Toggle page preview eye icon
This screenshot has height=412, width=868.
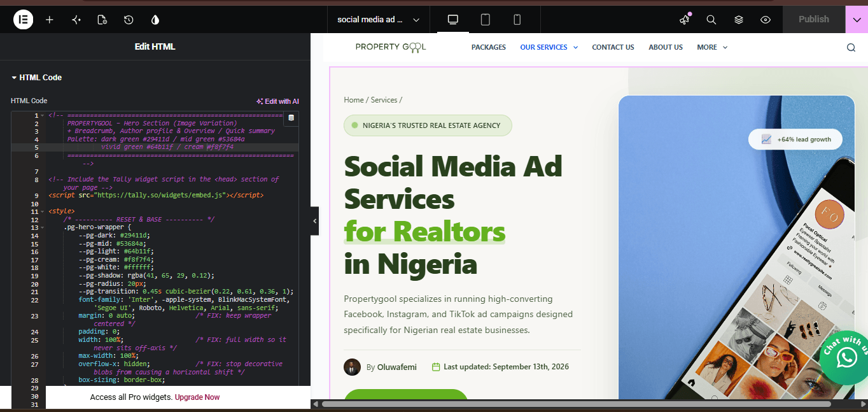click(x=766, y=20)
